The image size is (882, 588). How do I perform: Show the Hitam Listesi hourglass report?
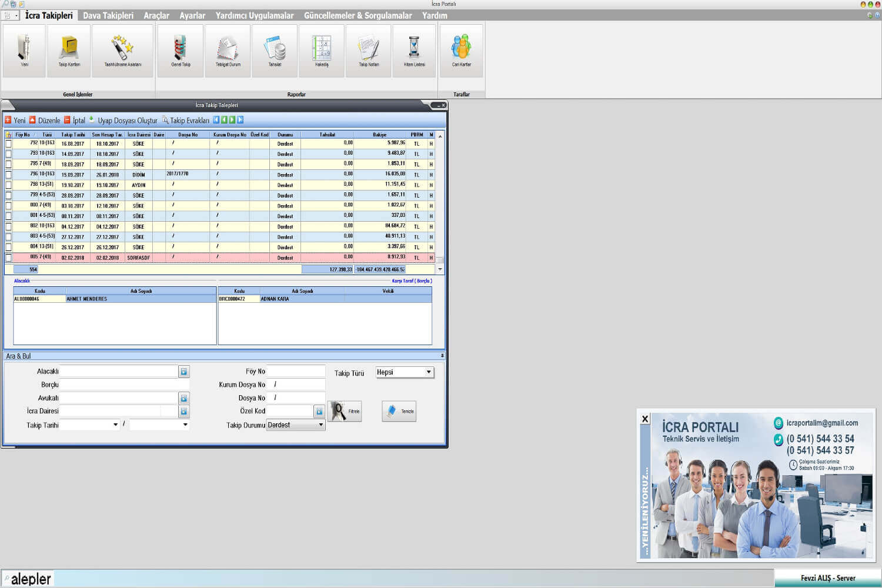(414, 50)
